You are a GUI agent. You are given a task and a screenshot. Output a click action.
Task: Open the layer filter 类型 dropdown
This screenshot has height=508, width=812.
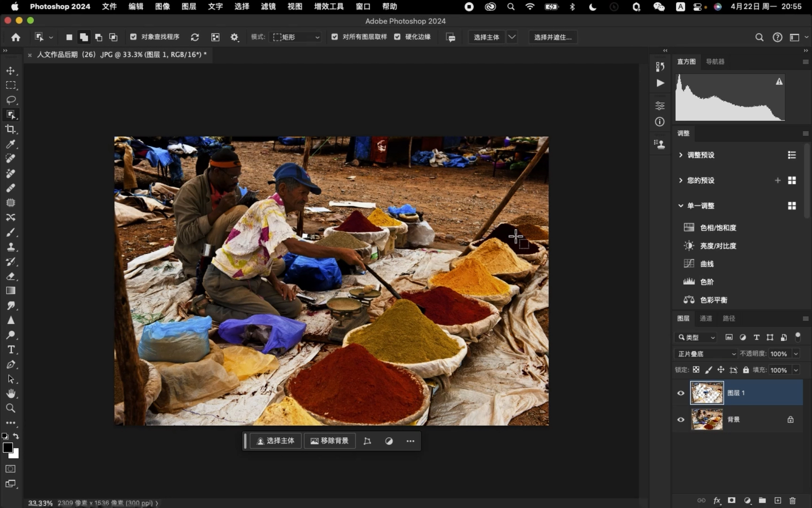[696, 337]
